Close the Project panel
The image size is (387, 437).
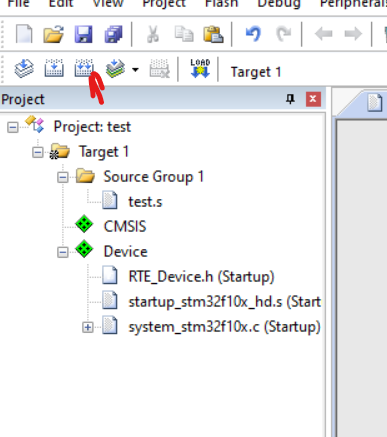[313, 99]
